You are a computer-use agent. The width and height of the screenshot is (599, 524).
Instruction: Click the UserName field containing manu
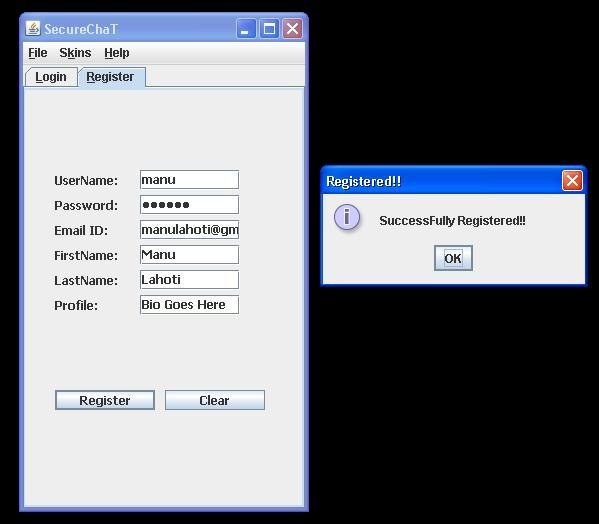pyautogui.click(x=189, y=180)
